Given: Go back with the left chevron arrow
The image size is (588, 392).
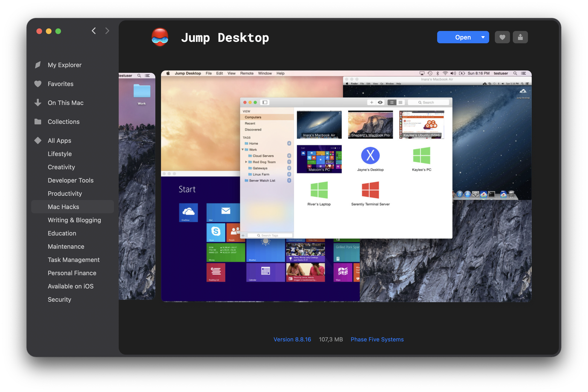Looking at the screenshot, I should click(94, 31).
